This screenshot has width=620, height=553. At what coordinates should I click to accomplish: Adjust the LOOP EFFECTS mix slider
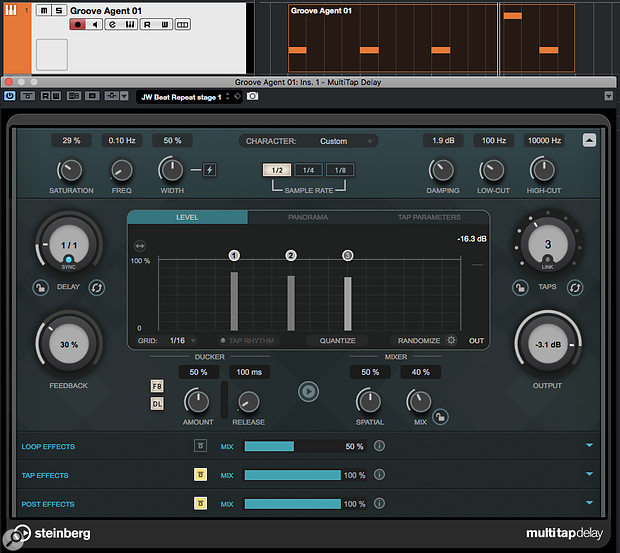[304, 446]
